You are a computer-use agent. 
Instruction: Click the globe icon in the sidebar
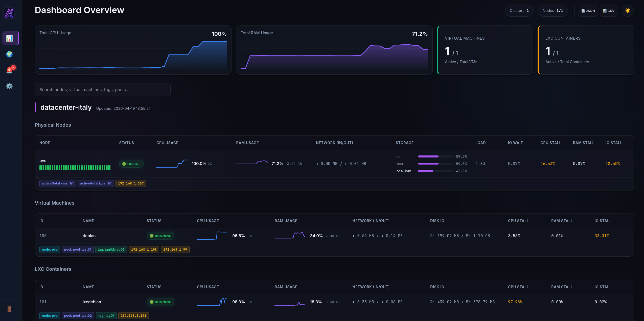point(9,54)
